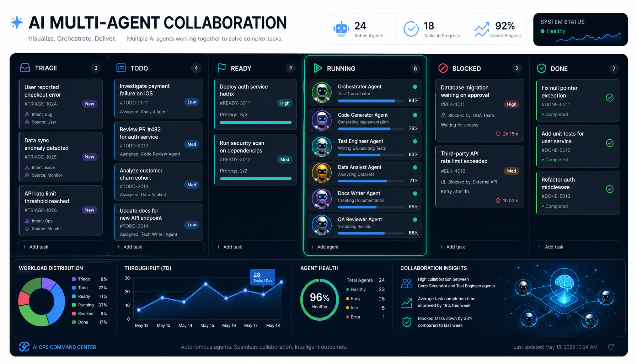
Task: Click the 28 Tasks / Day tooltip
Action: pos(262,277)
